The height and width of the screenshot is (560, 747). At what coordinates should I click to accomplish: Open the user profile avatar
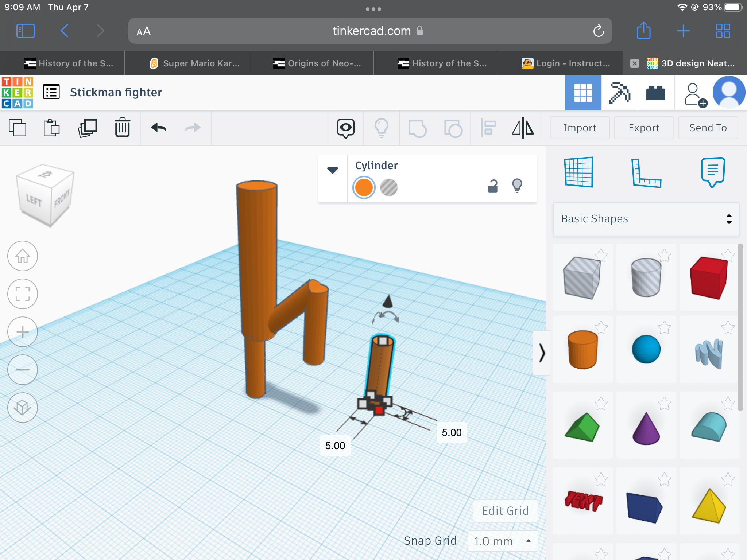pyautogui.click(x=728, y=93)
